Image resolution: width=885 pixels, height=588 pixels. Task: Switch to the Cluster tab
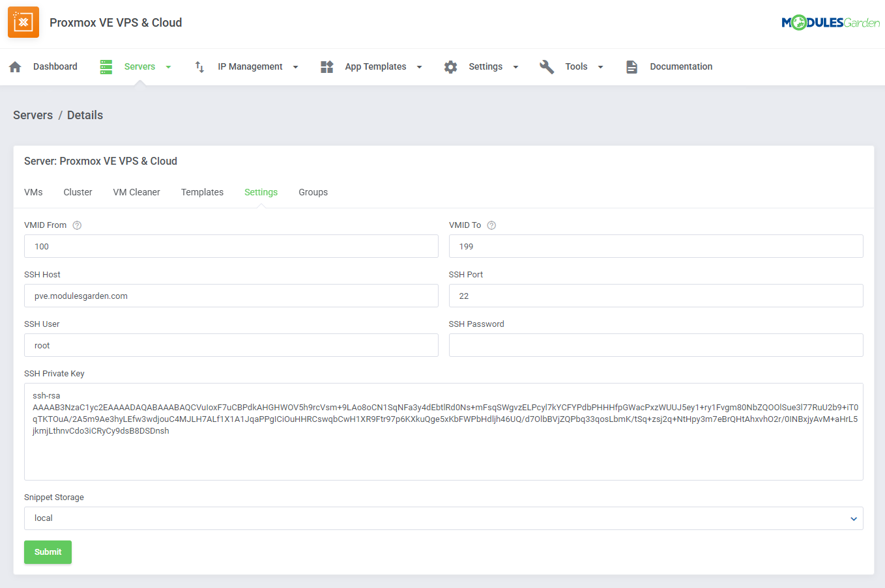pos(77,192)
